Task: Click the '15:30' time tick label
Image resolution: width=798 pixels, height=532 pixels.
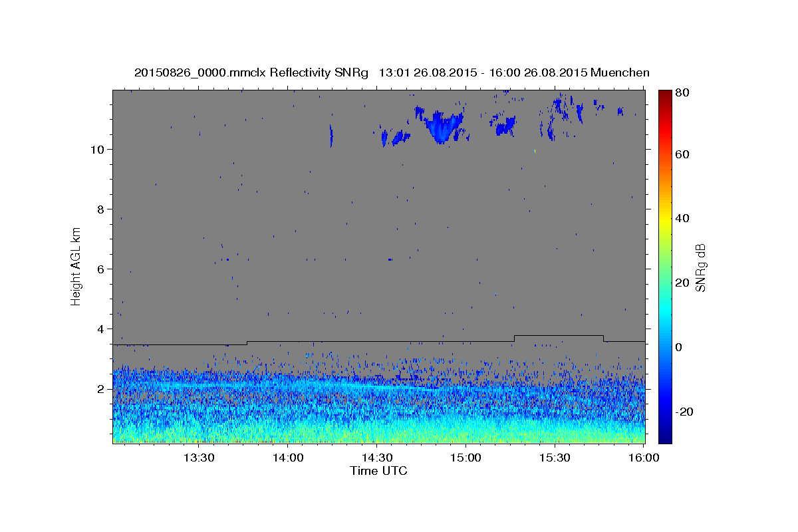Action: 555,458
